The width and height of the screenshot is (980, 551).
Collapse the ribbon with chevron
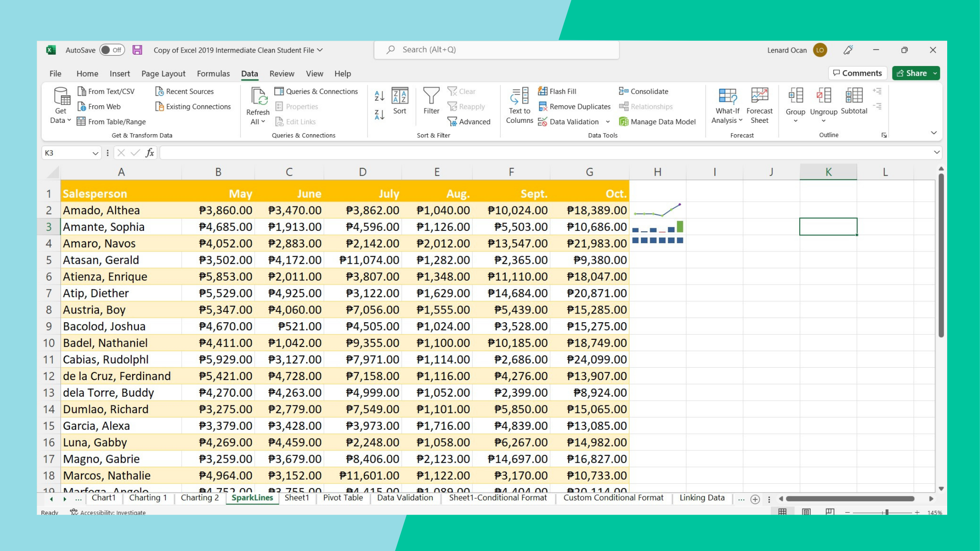click(x=934, y=133)
